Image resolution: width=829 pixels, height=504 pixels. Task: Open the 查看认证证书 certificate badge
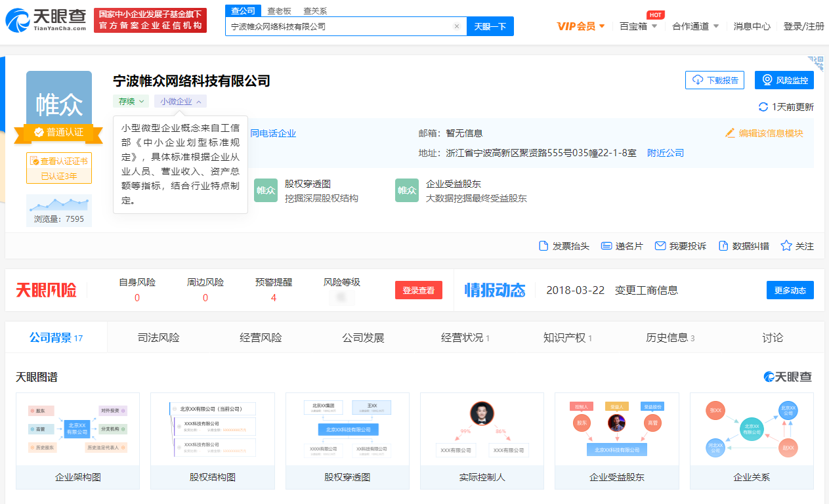pos(59,168)
